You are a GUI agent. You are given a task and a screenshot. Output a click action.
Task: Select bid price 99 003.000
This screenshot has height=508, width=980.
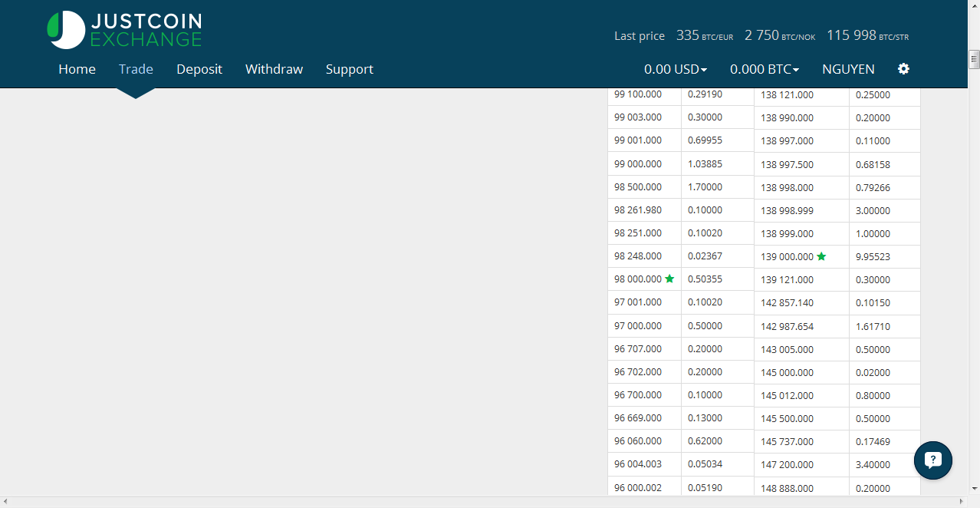pos(638,117)
